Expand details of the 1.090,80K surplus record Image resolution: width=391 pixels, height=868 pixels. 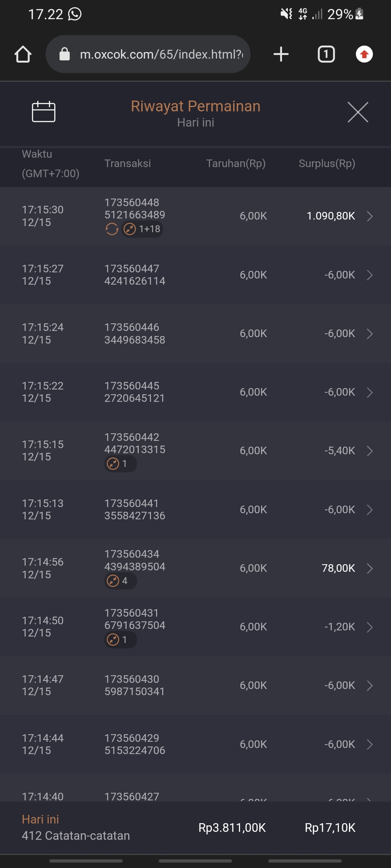pyautogui.click(x=370, y=216)
